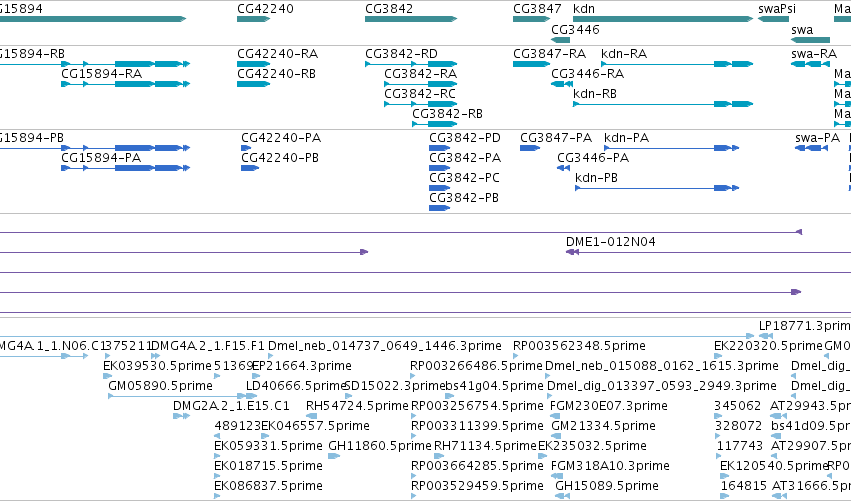Select EST RP003256754.5prime label
Viewport: 851px width, 501px height.
(477, 406)
